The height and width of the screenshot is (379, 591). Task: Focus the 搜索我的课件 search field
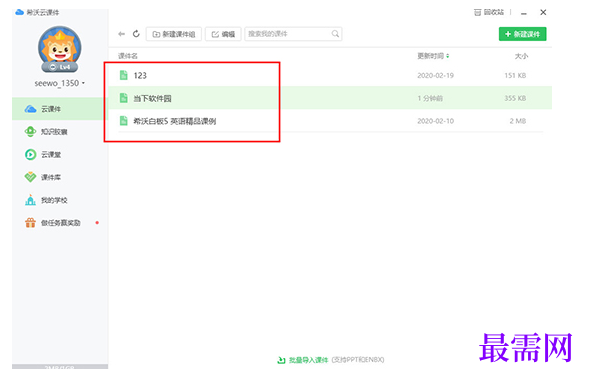pyautogui.click(x=293, y=34)
